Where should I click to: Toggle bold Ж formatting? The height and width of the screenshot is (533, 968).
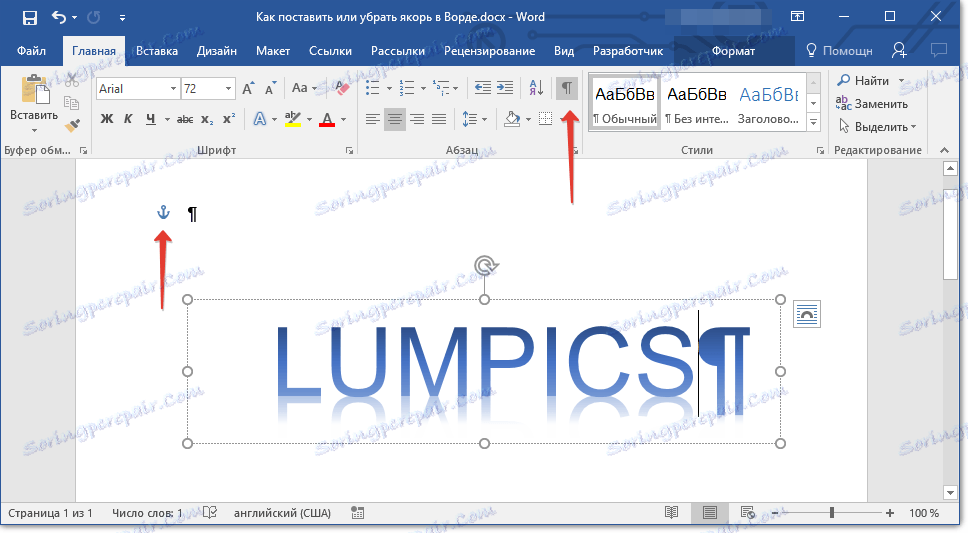tap(107, 119)
